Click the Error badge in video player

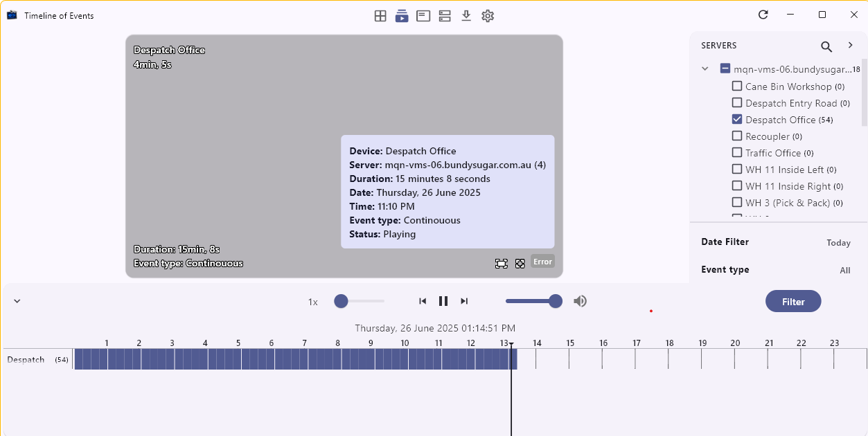pyautogui.click(x=542, y=262)
